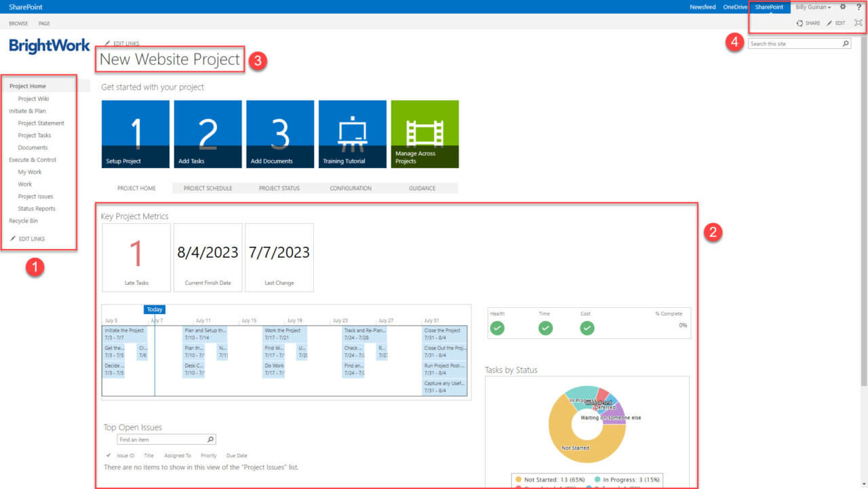Switch to the PROJECT SCHEDULE tab
Screen dimensions: 868x489
point(206,188)
